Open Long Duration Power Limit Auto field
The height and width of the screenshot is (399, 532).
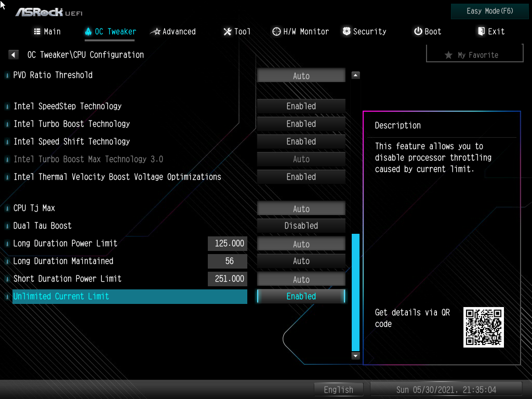(x=301, y=244)
